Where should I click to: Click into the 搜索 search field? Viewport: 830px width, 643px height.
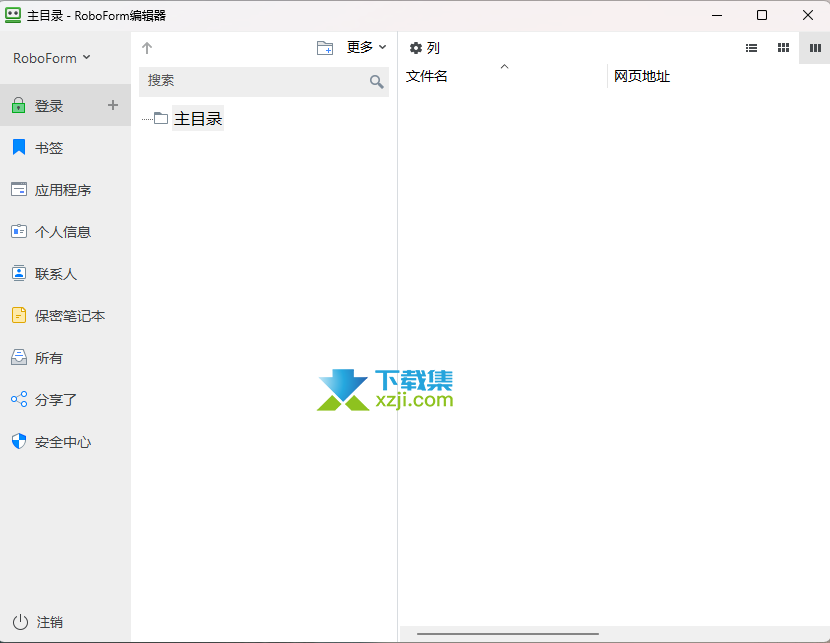264,81
